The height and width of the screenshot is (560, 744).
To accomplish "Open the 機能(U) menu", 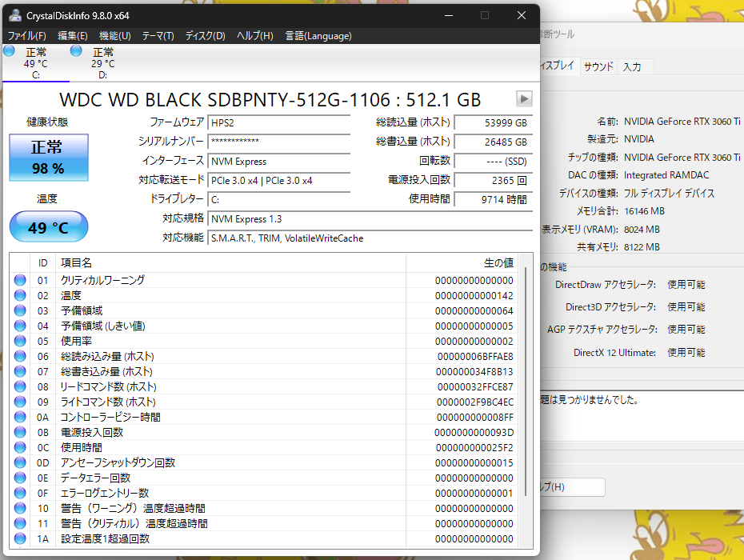I will pos(115,35).
